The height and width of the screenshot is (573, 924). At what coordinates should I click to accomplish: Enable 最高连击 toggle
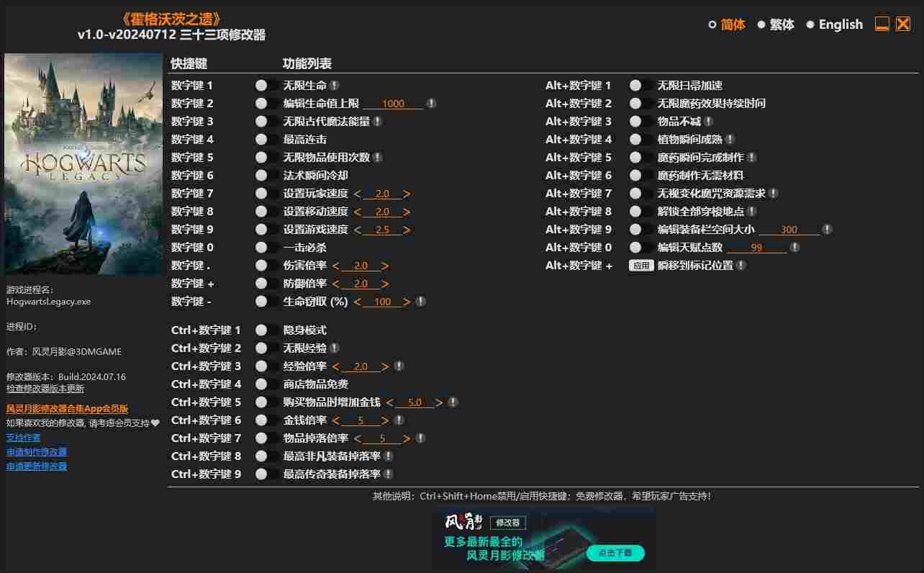click(267, 139)
